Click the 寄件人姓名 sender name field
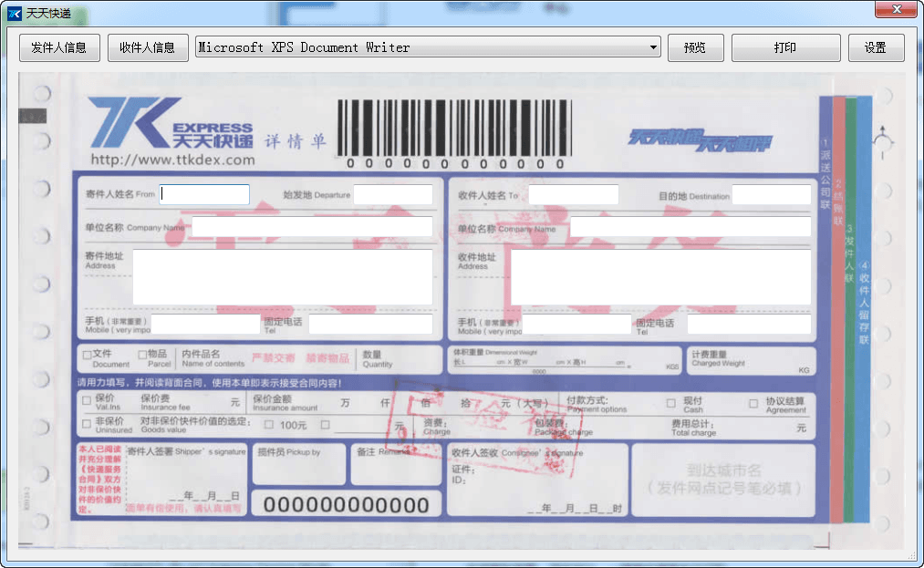Viewport: 924px width, 568px height. click(205, 194)
